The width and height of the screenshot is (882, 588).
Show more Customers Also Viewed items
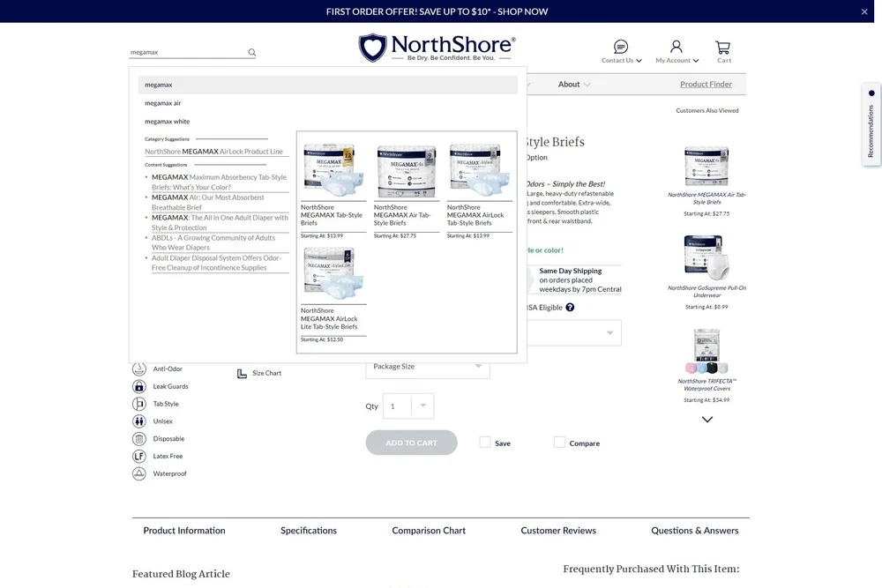[707, 420]
